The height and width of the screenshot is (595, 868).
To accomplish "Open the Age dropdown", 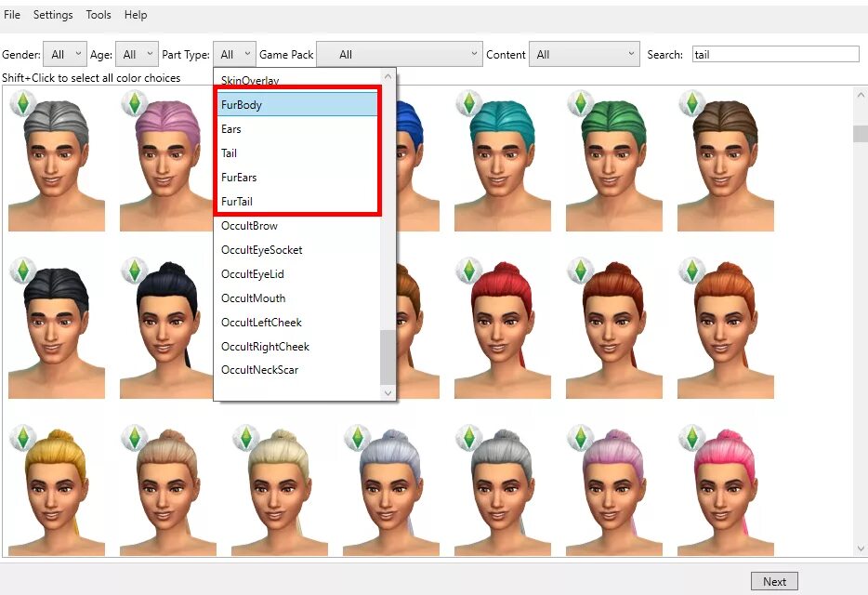I will (136, 54).
